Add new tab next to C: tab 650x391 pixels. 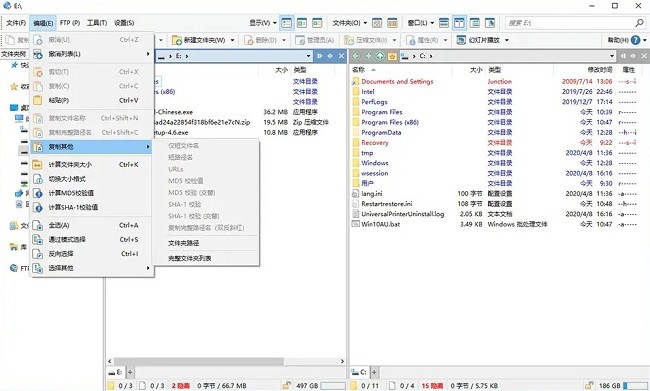tap(374, 372)
